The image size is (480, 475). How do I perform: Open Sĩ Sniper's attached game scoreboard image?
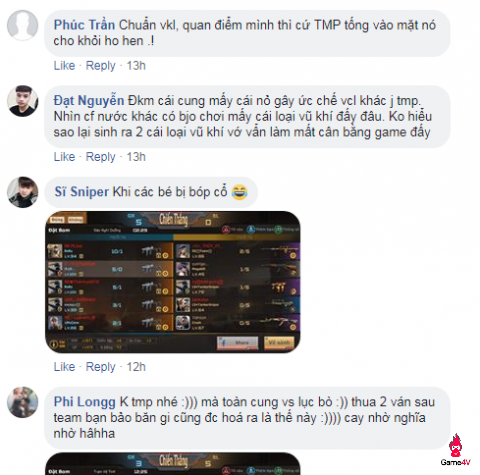click(x=173, y=282)
